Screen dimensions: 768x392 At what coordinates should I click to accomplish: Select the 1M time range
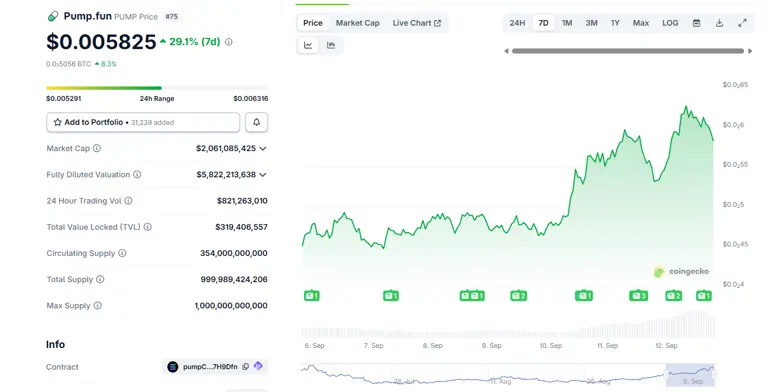[x=567, y=23]
